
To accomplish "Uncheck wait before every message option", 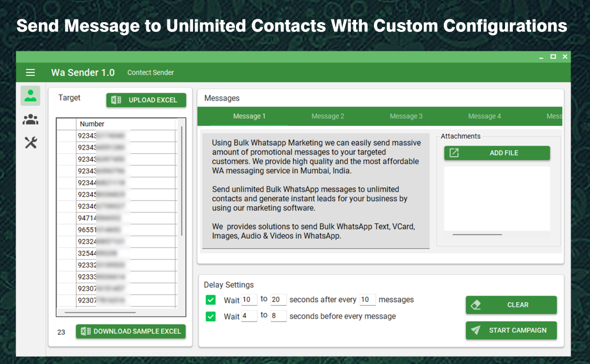I will point(210,316).
